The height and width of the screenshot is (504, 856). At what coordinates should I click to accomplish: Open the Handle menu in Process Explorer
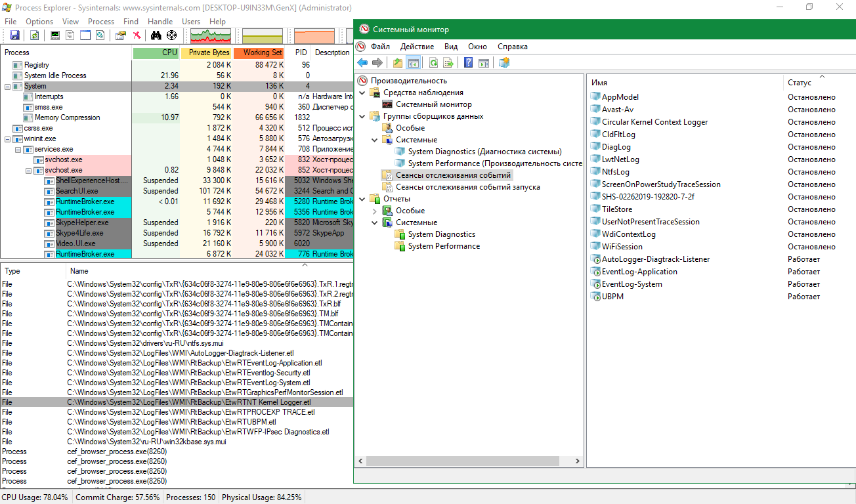(160, 22)
